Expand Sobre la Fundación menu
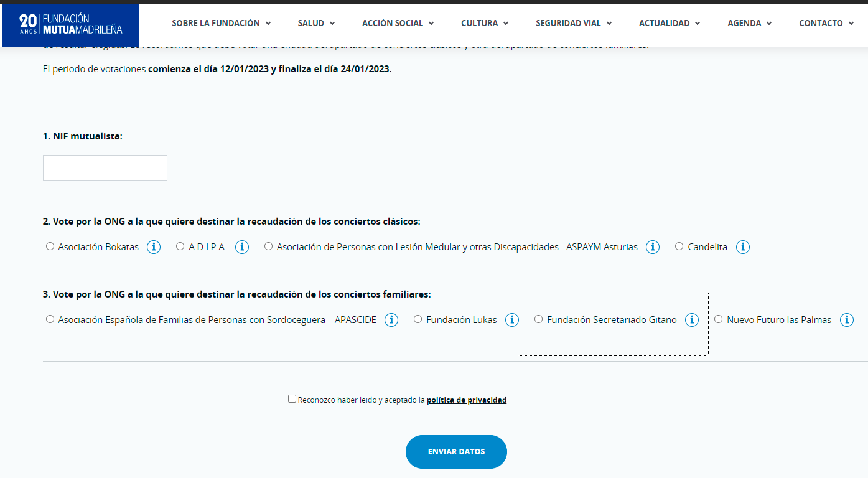 [x=222, y=23]
